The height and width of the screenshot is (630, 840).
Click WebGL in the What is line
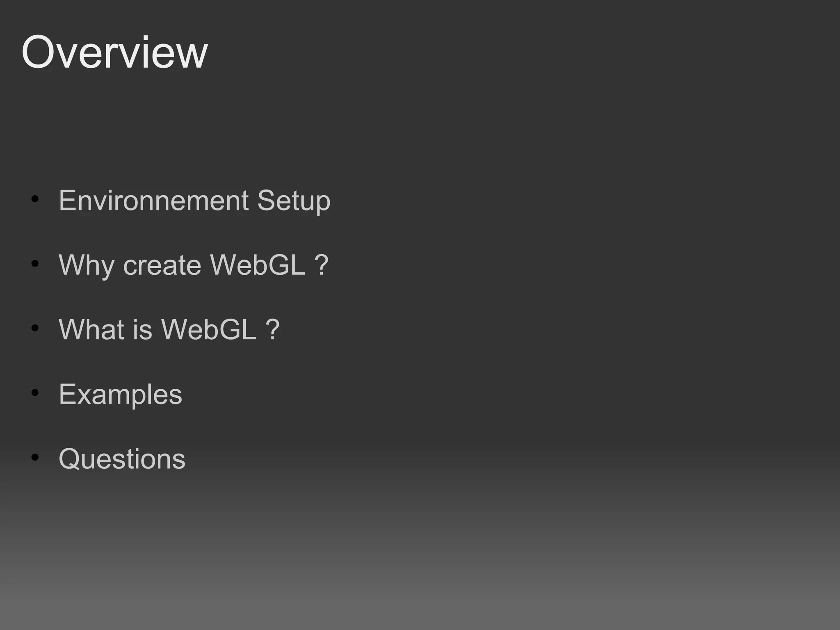click(209, 329)
